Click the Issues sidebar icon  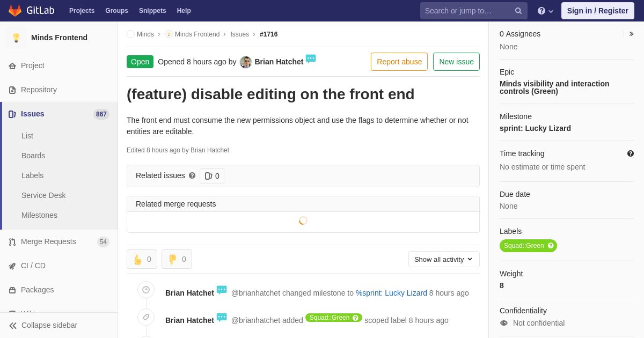pos(12,114)
